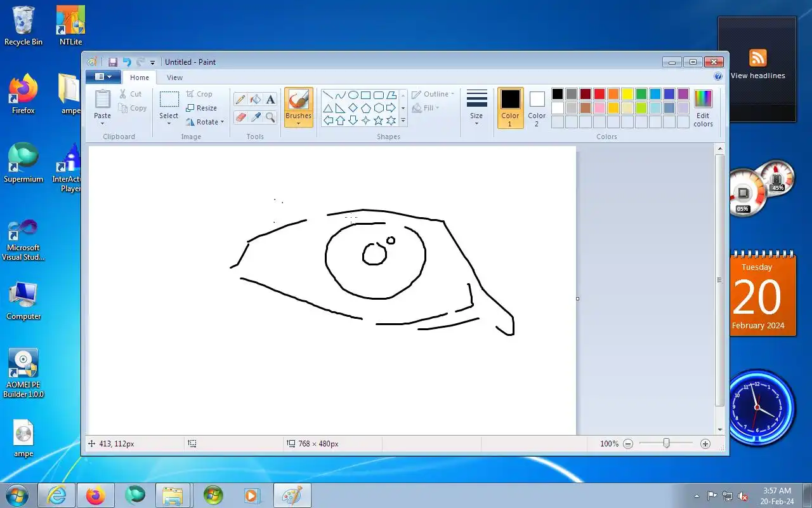The width and height of the screenshot is (812, 508).
Task: Pick the purple color swatch
Action: pyautogui.click(x=683, y=94)
